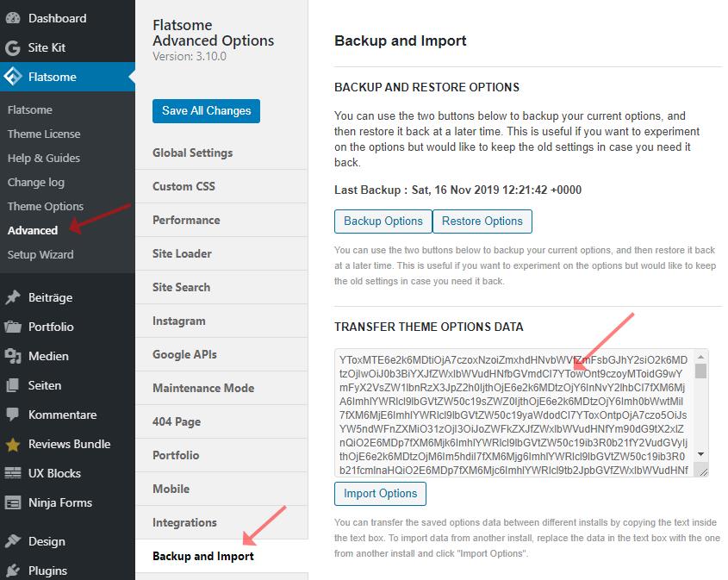Click the Beiträge pushpin icon
The width and height of the screenshot is (728, 580).
[13, 297]
